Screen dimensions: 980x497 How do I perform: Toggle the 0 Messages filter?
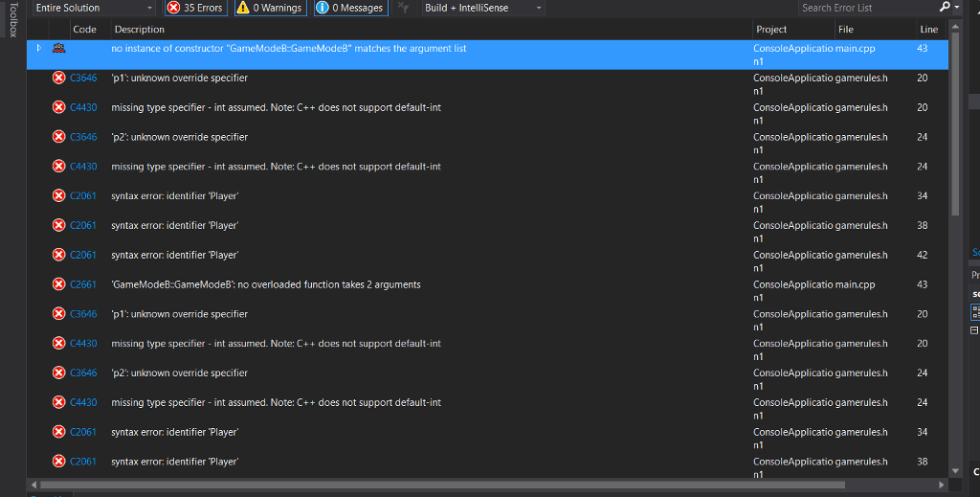click(x=350, y=8)
